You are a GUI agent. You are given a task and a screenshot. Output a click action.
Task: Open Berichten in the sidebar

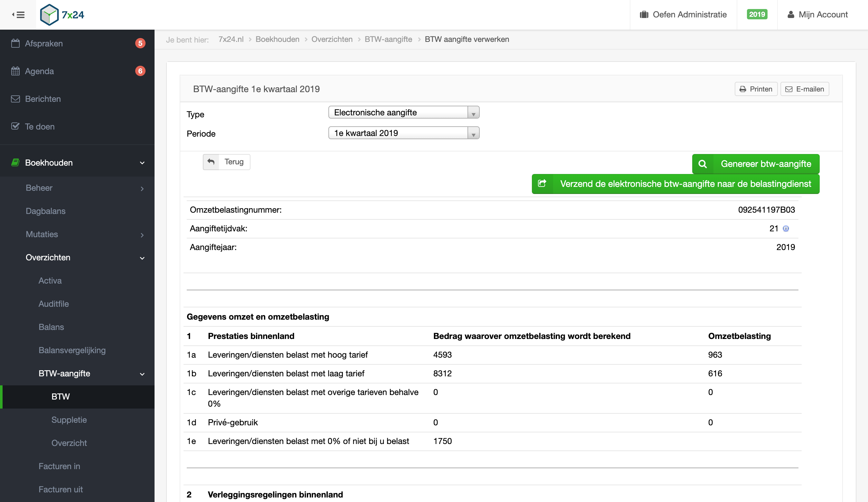click(x=77, y=99)
